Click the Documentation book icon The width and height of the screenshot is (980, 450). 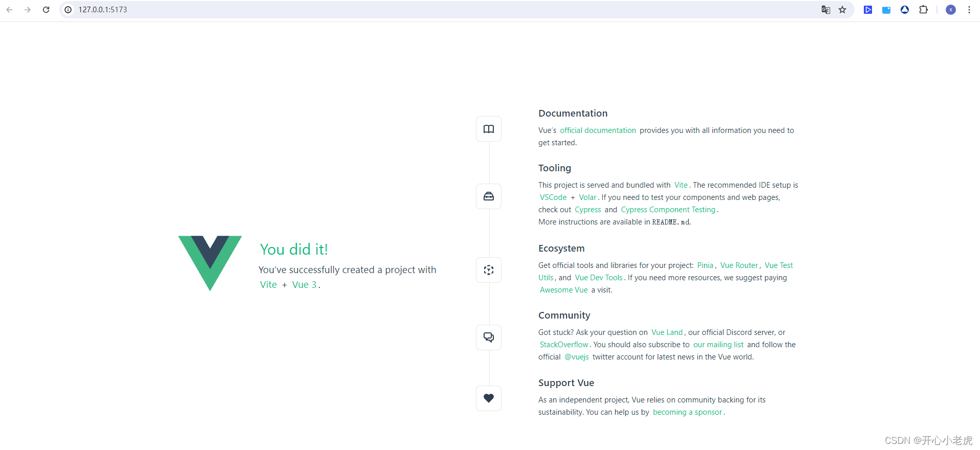tap(489, 129)
